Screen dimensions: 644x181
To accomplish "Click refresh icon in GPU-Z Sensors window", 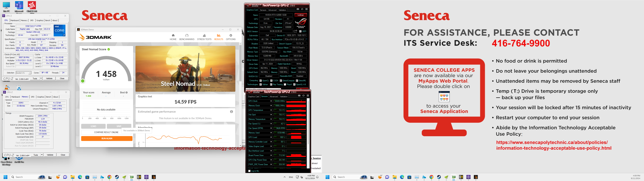I will (304, 96).
